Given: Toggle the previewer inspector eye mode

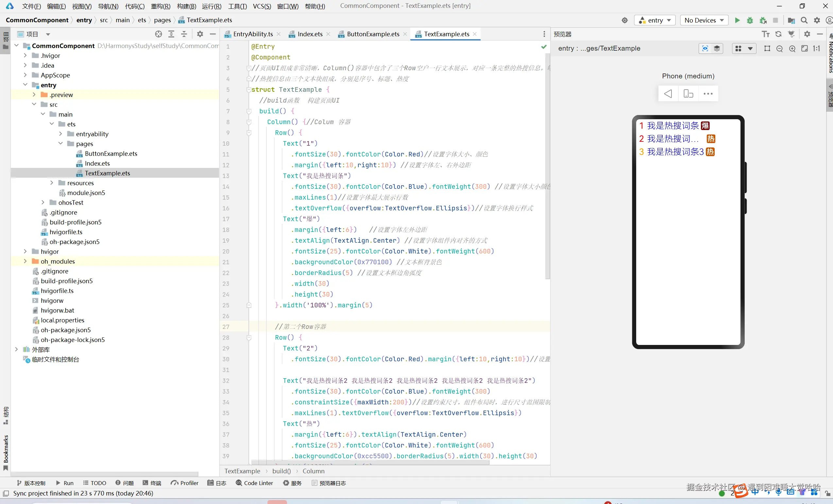Looking at the screenshot, I should pos(705,49).
